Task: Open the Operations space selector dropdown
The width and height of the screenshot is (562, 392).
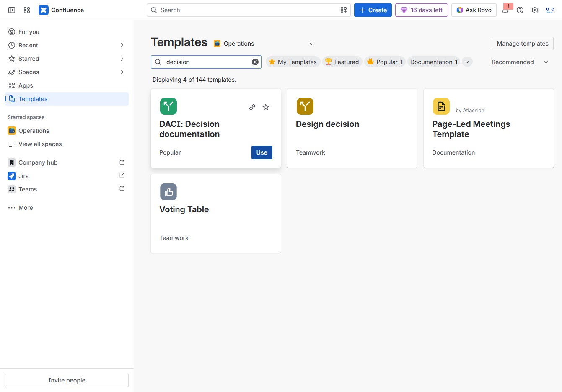Action: (x=264, y=44)
